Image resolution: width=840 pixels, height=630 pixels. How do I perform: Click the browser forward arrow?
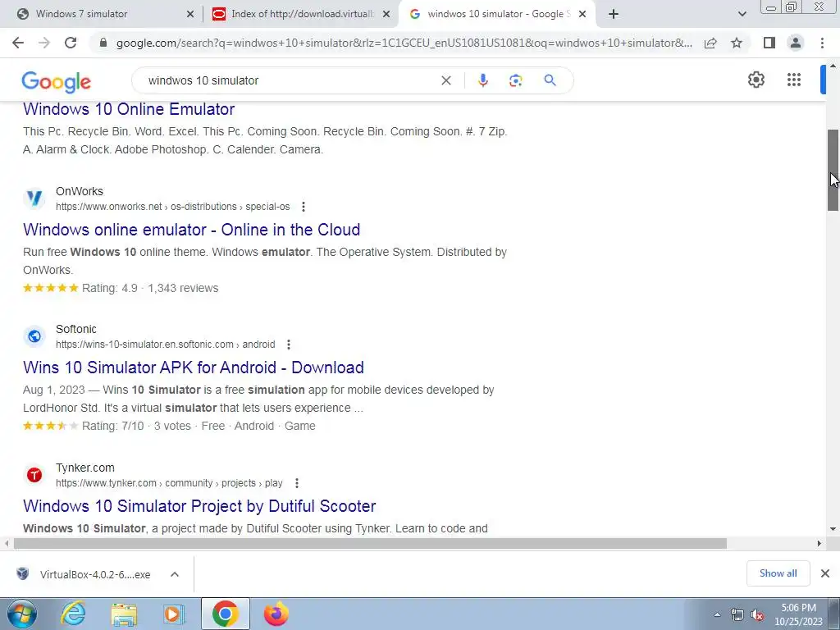click(x=44, y=43)
